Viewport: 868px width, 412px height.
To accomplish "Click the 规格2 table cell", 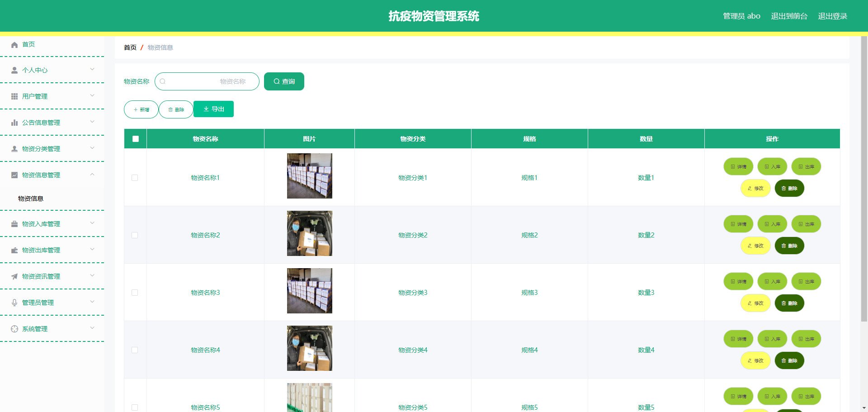I will pyautogui.click(x=529, y=235).
